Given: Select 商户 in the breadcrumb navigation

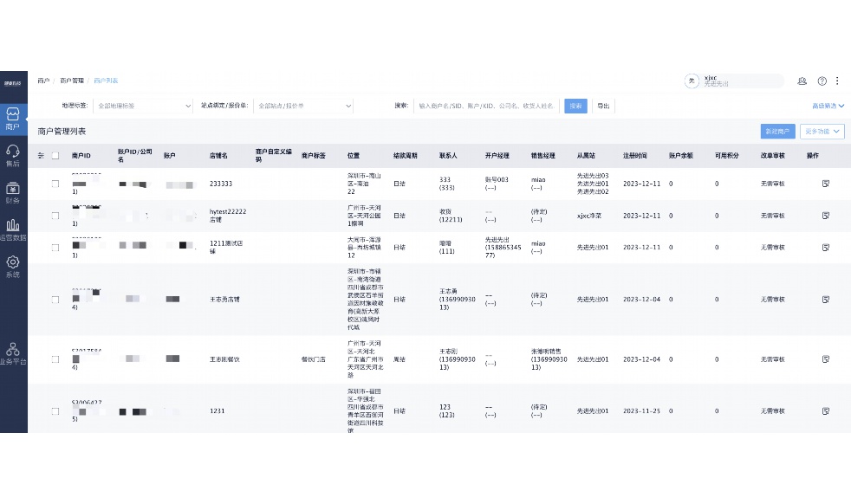Looking at the screenshot, I should tap(43, 81).
